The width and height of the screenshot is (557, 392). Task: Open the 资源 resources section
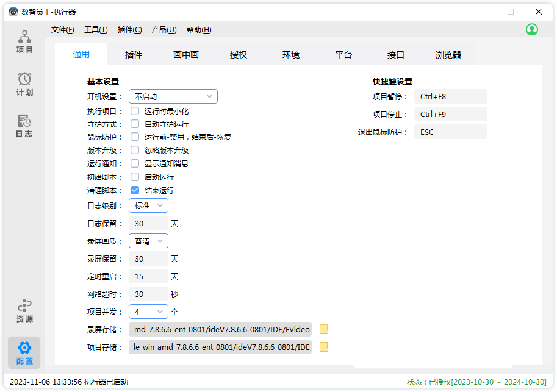tap(24, 310)
